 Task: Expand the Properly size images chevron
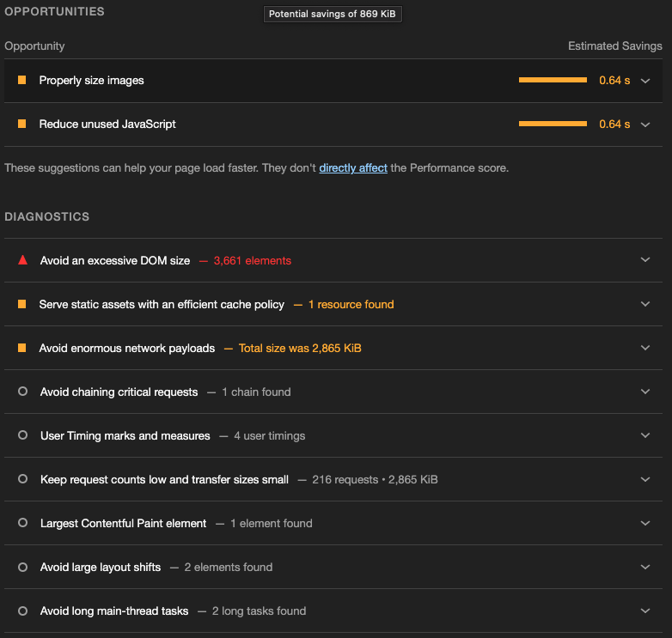click(x=645, y=81)
